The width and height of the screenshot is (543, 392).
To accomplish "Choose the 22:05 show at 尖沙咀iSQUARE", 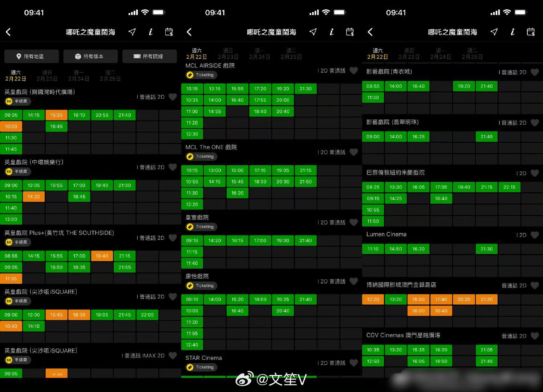I will tap(147, 315).
